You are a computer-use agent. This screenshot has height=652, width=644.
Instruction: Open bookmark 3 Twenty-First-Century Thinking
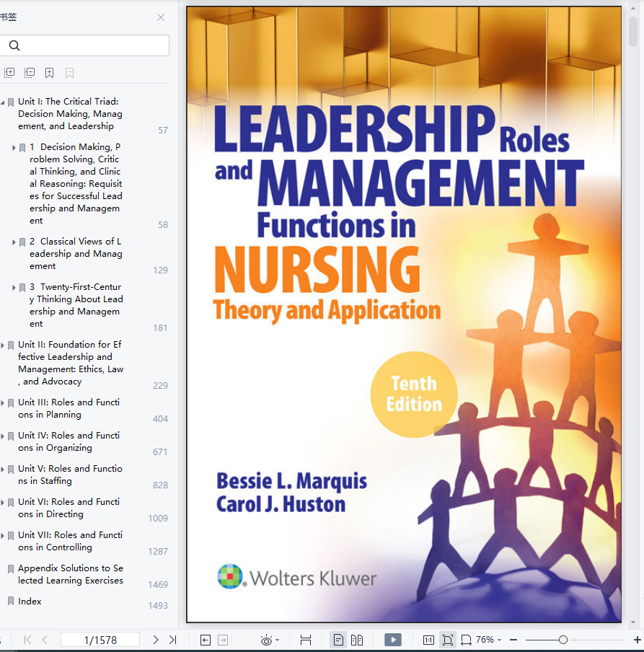[76, 305]
